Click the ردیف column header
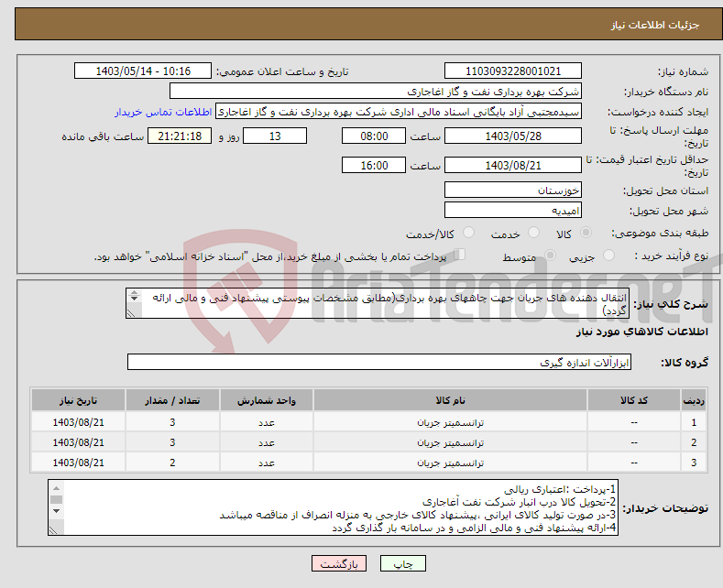This screenshot has width=723, height=588. [x=694, y=400]
